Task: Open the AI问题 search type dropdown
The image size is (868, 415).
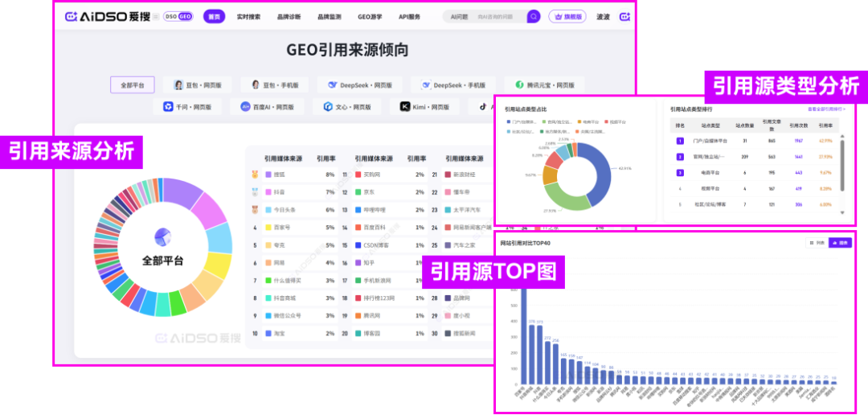Action: pyautogui.click(x=460, y=16)
